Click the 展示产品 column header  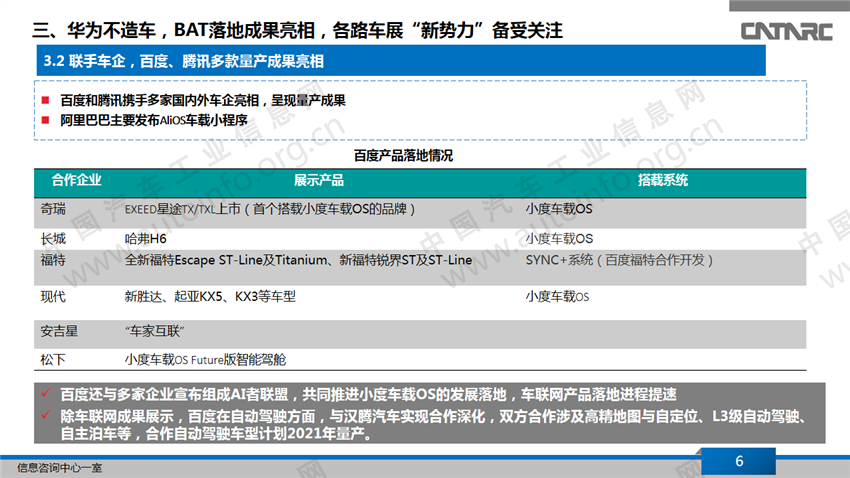click(319, 180)
